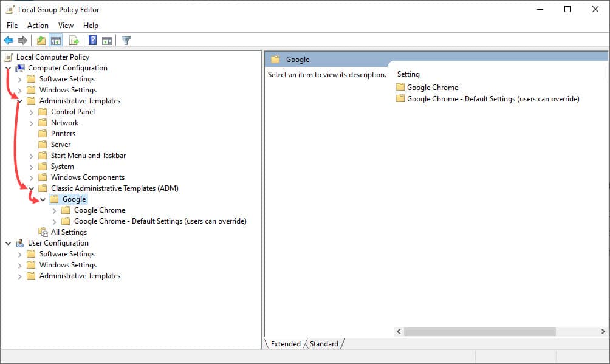Click the Forward arrow toolbar icon

22,40
